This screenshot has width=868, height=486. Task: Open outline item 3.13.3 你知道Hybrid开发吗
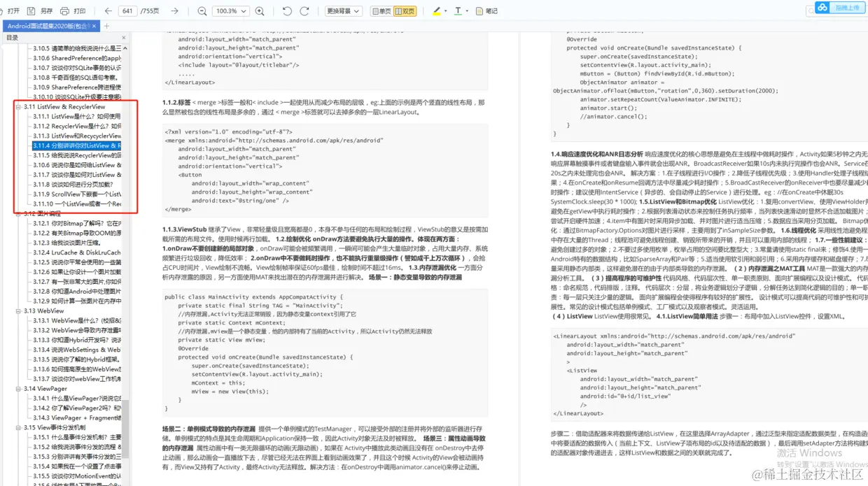pyautogui.click(x=76, y=340)
